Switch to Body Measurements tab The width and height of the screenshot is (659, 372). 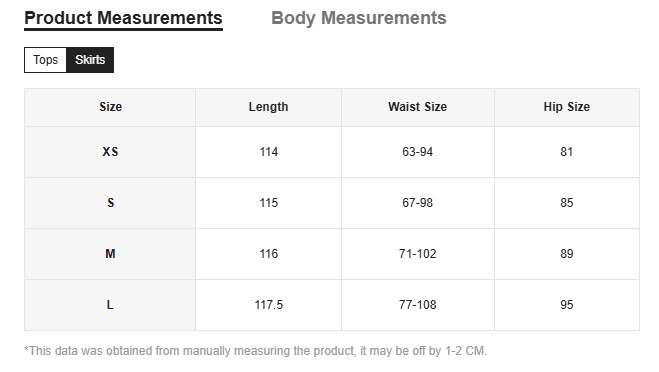[358, 18]
